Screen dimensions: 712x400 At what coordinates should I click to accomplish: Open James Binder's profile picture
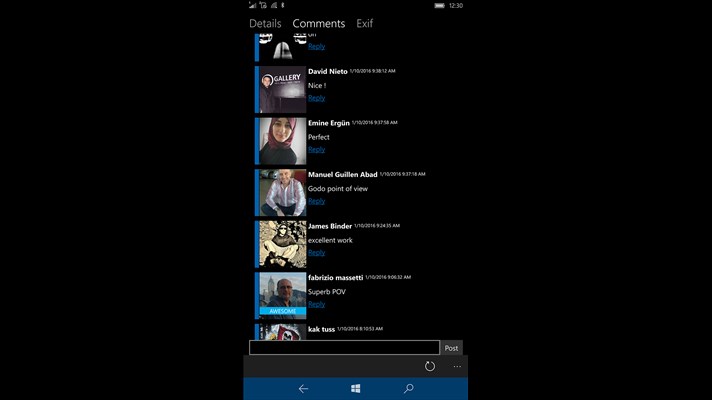[x=283, y=244]
